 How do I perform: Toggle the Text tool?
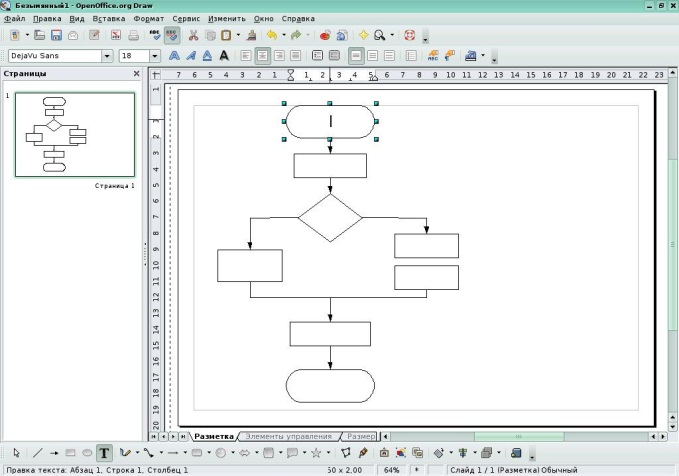(x=104, y=453)
